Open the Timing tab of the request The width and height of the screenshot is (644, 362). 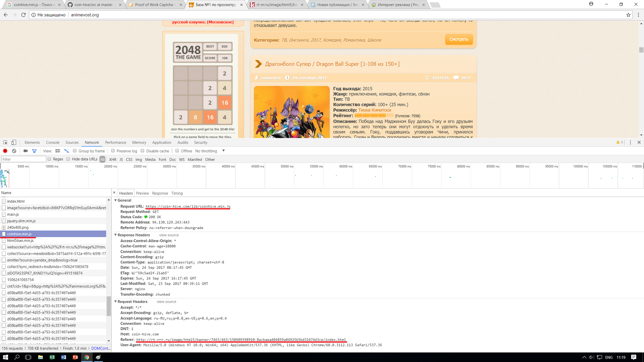pos(177,193)
